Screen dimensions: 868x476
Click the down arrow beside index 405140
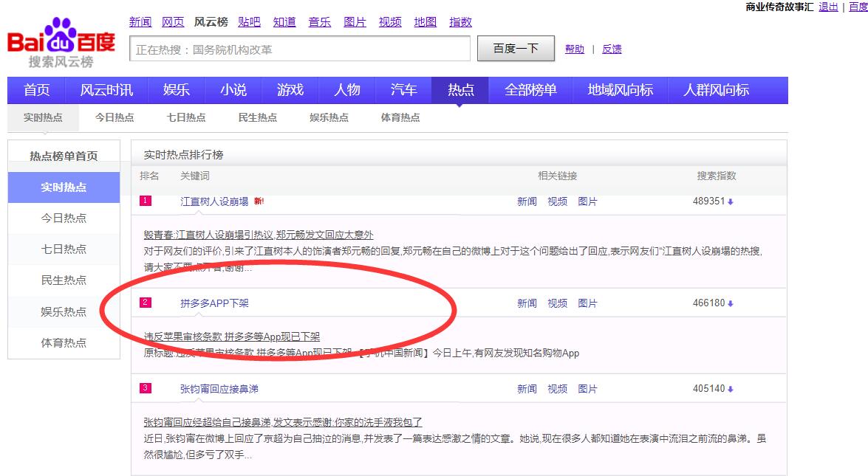coord(731,388)
